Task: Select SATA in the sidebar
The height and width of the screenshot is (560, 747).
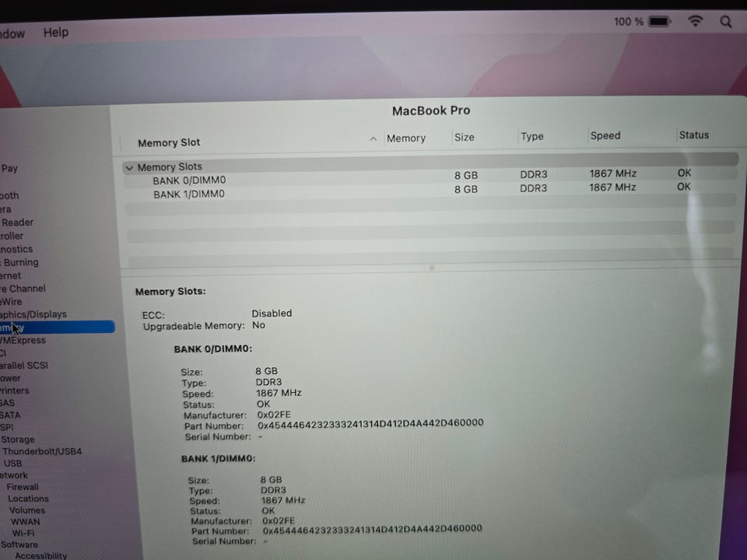Action: [10, 415]
